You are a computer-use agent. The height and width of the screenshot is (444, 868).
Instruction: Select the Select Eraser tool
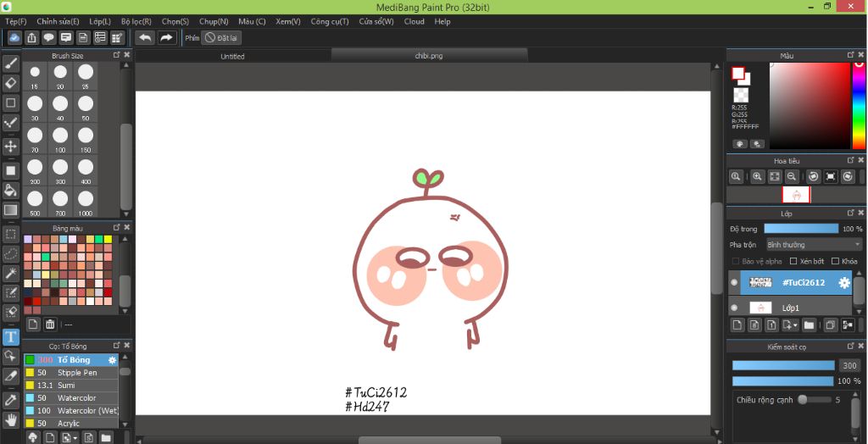[x=10, y=312]
